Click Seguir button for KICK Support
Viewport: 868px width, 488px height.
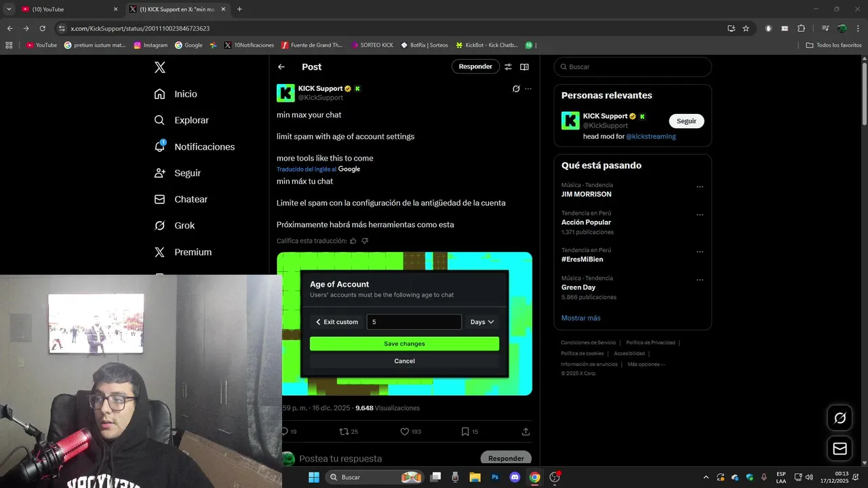coord(686,121)
